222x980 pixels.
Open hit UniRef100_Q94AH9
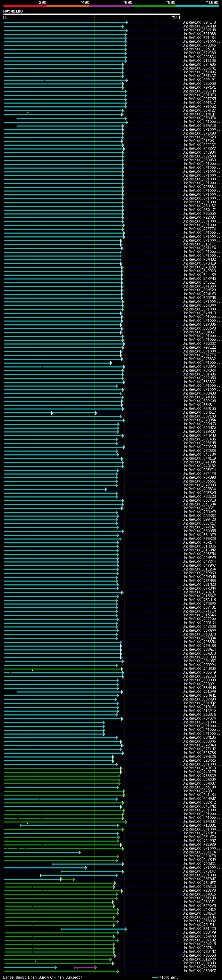pos(199,26)
